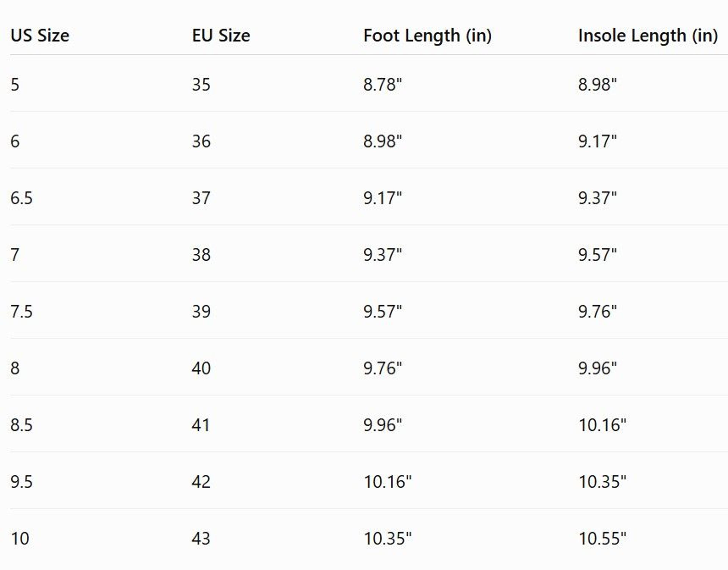Select EU size 39 cell
Screen dimensions: 728x570
[x=201, y=311]
